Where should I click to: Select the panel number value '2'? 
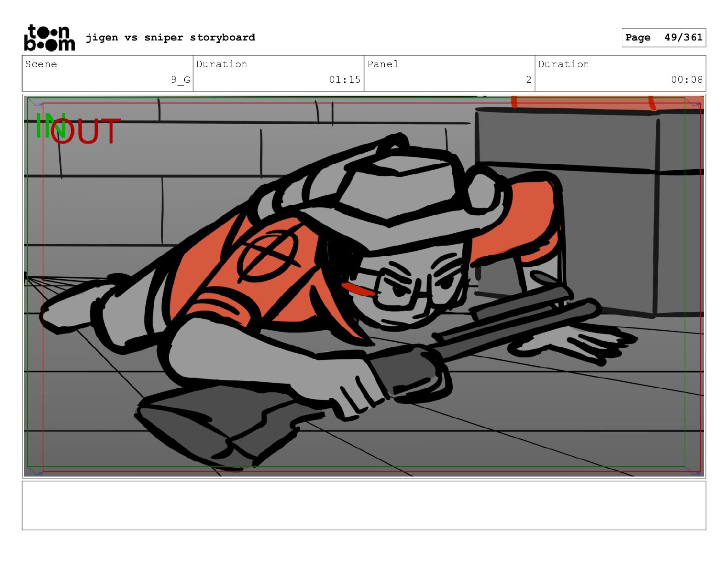click(529, 80)
